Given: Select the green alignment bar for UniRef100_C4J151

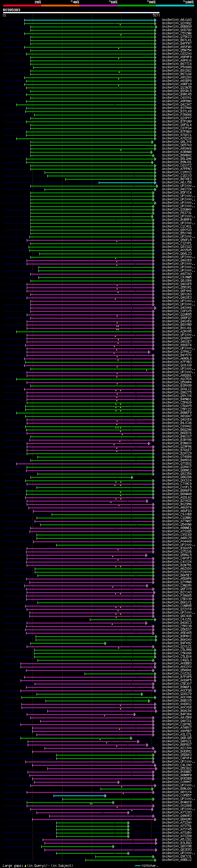Looking at the screenshot, I should (123, 619).
